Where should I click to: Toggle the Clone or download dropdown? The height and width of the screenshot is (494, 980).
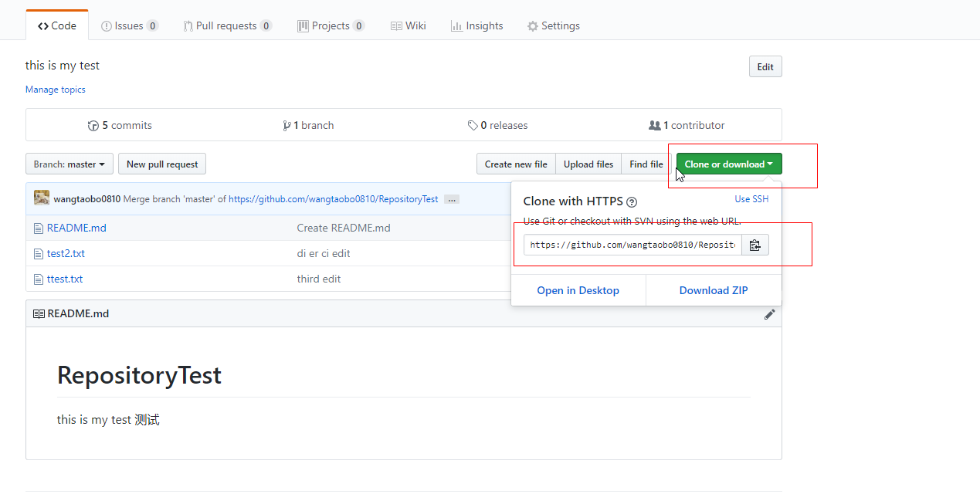pyautogui.click(x=728, y=164)
